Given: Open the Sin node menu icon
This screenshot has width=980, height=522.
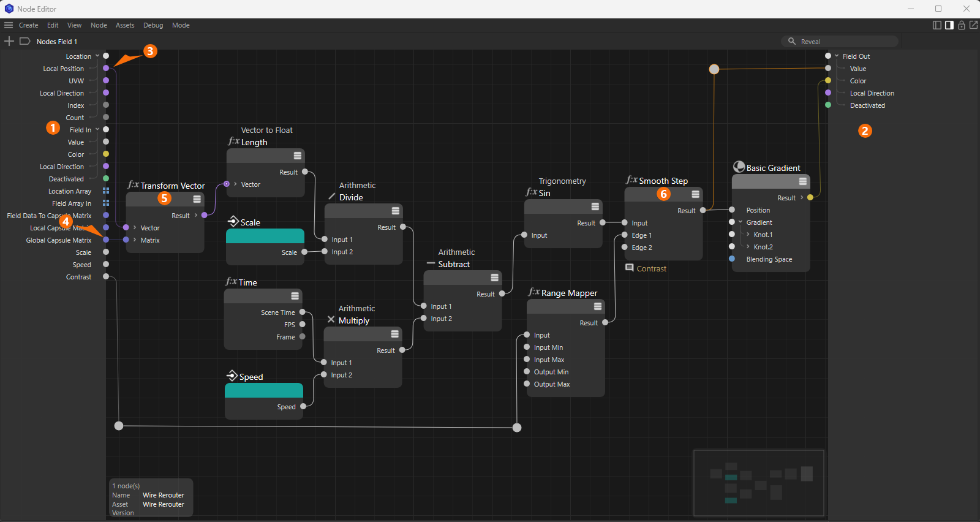Looking at the screenshot, I should (595, 206).
